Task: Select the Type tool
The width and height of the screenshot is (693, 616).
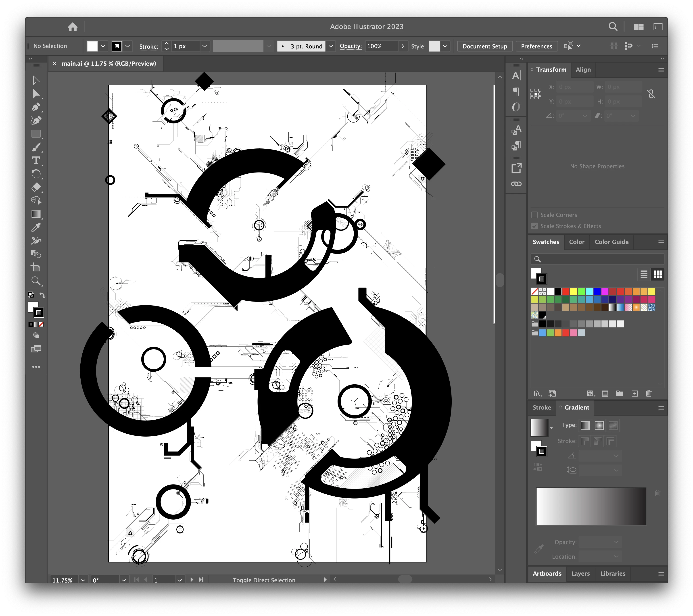Action: [36, 160]
